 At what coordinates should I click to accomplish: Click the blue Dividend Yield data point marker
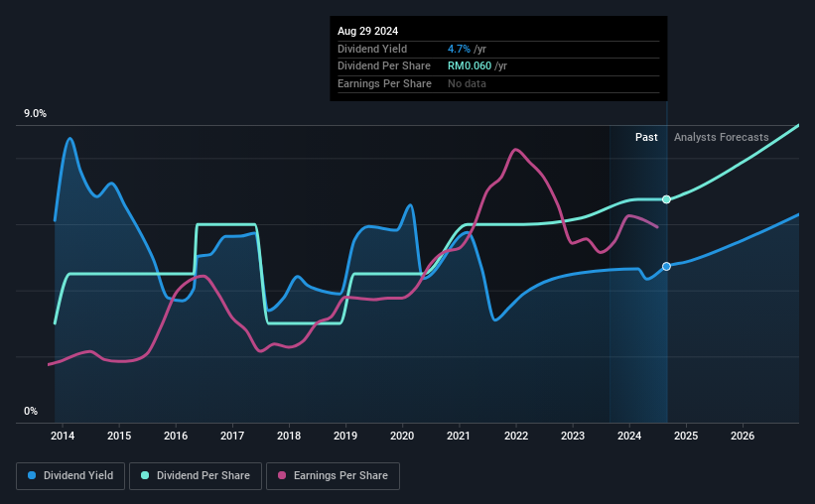pyautogui.click(x=666, y=267)
